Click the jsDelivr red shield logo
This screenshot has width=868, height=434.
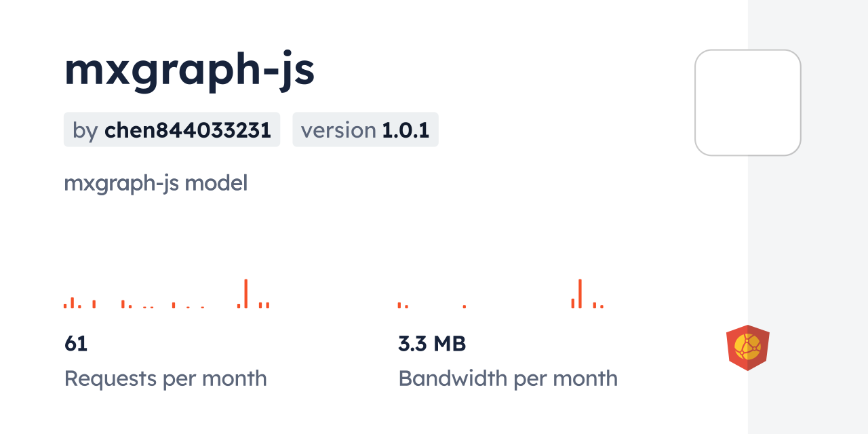click(747, 348)
